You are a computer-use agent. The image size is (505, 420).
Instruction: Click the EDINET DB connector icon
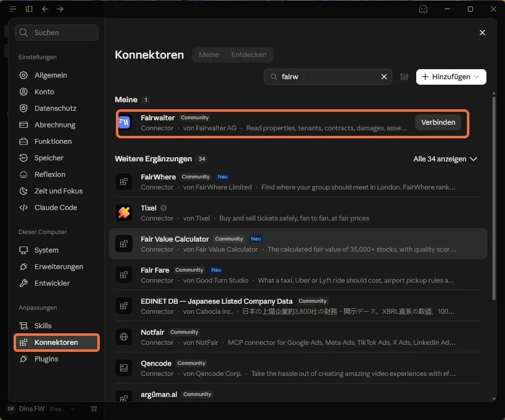pyautogui.click(x=124, y=306)
